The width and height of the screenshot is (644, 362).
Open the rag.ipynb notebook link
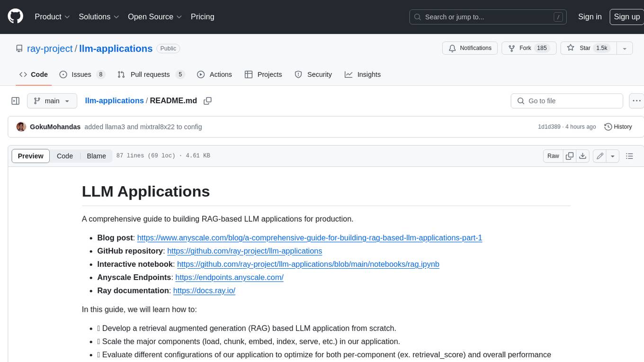(308, 264)
